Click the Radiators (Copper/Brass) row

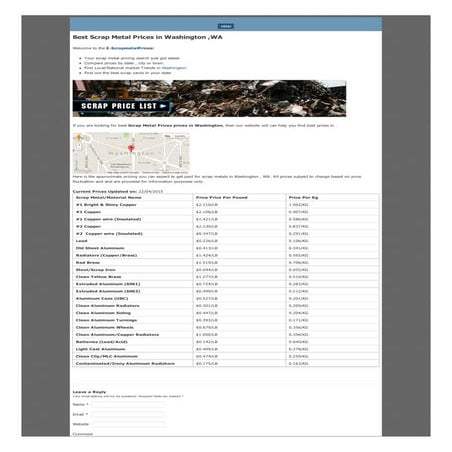pyautogui.click(x=226, y=255)
